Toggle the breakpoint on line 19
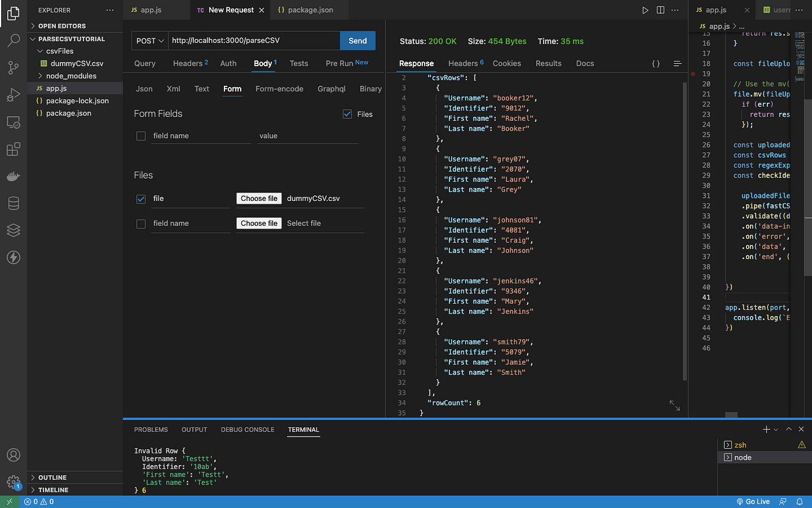 click(x=693, y=74)
